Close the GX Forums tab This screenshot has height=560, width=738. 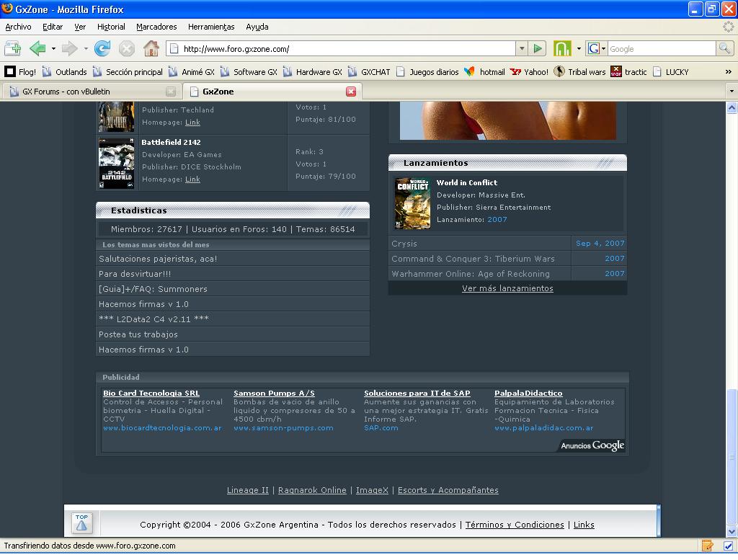click(171, 92)
